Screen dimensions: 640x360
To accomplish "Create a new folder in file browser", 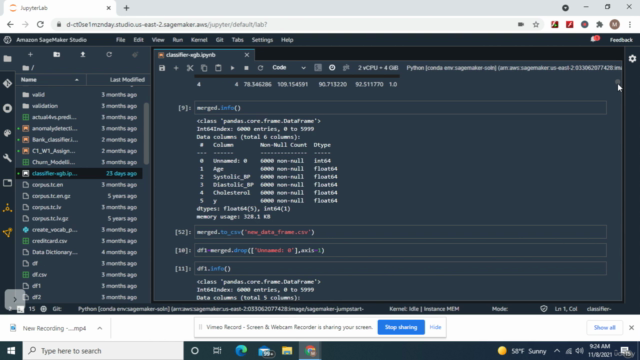I will point(56,54).
